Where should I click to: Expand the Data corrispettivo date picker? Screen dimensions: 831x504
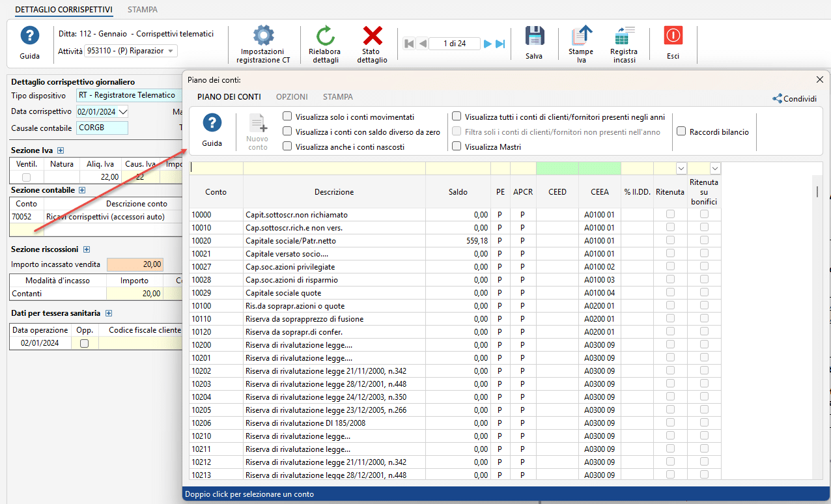click(124, 111)
